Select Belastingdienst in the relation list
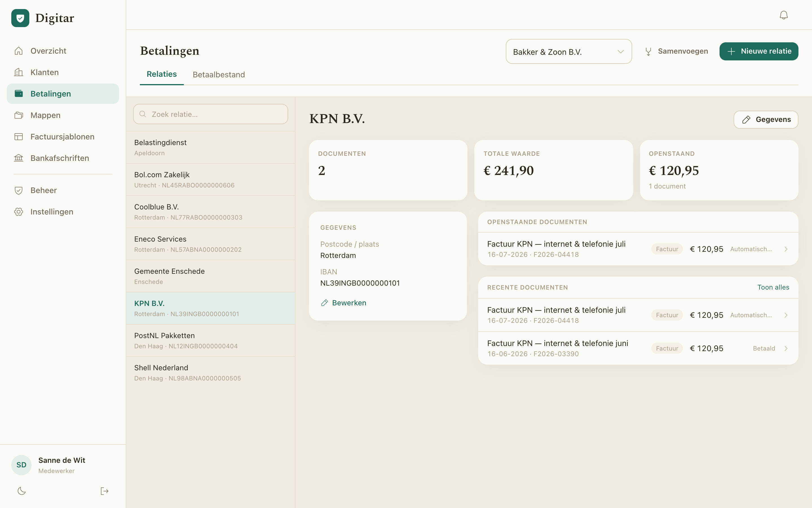The image size is (812, 508). point(210,148)
